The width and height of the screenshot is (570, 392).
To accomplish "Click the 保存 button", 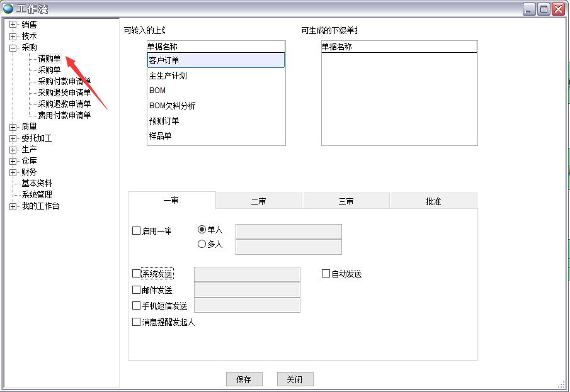I will [x=244, y=379].
